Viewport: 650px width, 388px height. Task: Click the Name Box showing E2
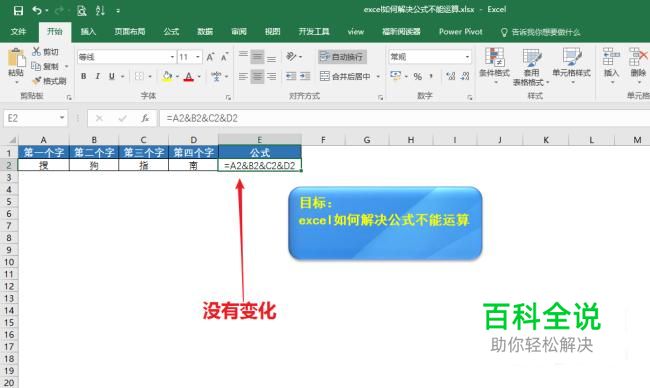pyautogui.click(x=35, y=118)
